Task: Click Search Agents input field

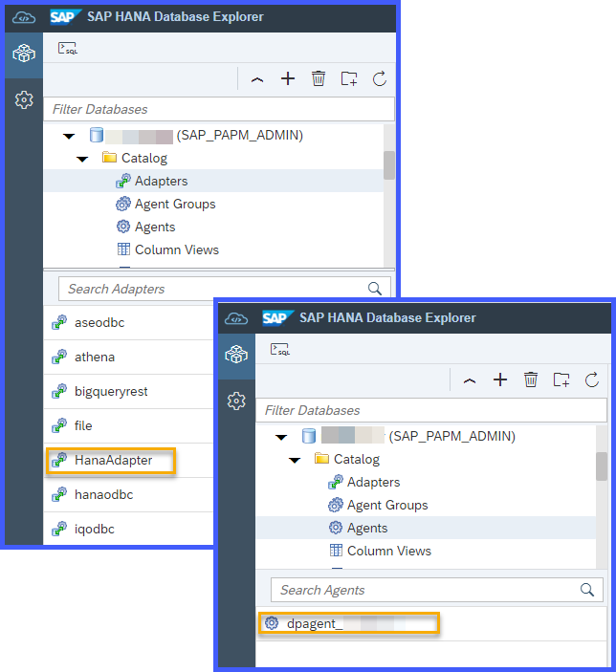Action: pos(437,590)
